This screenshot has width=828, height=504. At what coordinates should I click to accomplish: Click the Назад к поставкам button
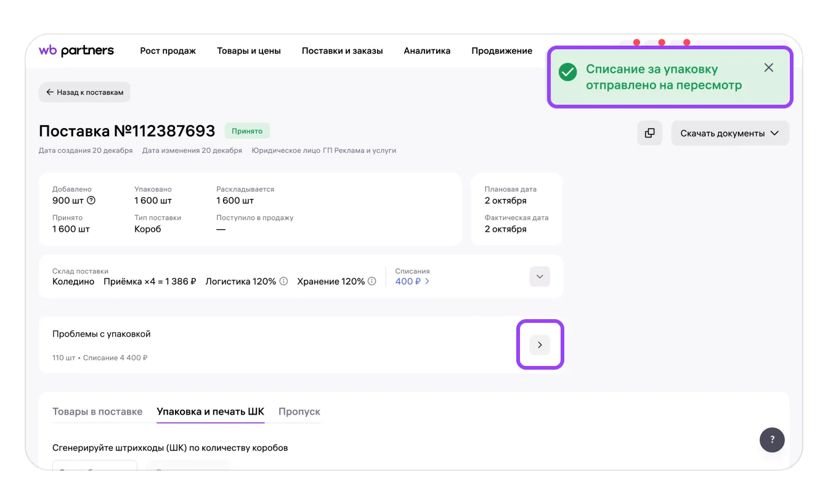click(x=84, y=92)
